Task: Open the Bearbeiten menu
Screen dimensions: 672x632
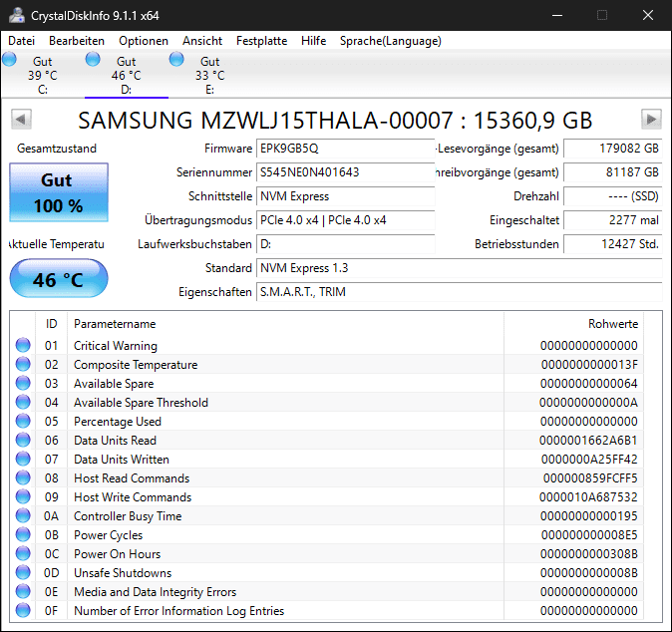Action: [77, 41]
